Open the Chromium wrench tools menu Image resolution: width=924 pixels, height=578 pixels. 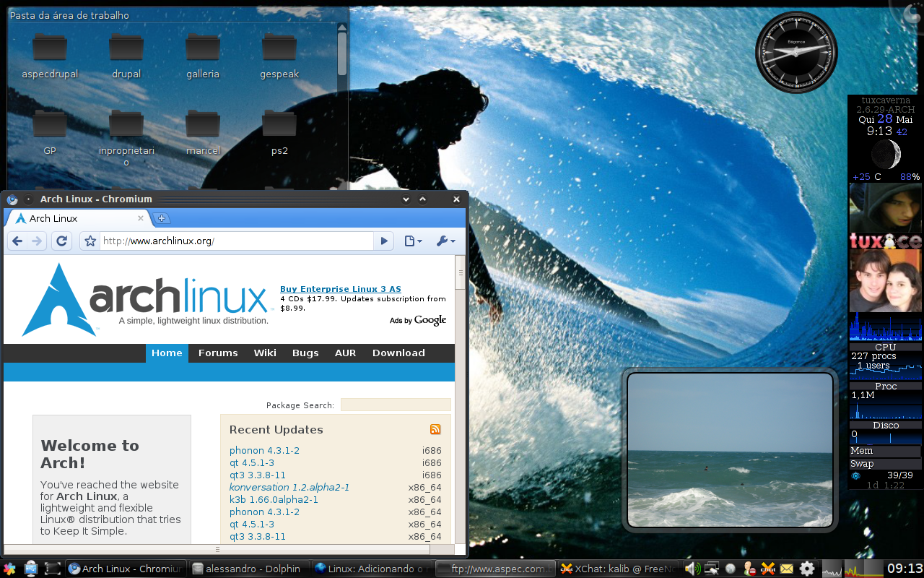[x=443, y=241]
